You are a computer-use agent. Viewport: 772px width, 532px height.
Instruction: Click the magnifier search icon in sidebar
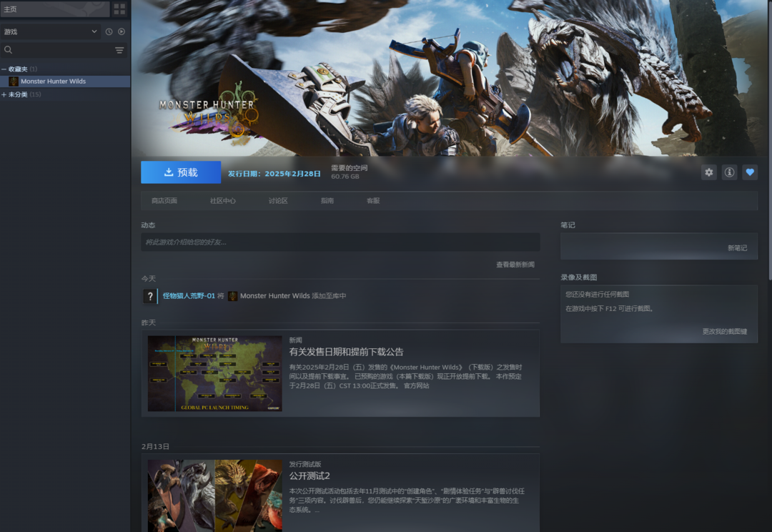tap(9, 50)
